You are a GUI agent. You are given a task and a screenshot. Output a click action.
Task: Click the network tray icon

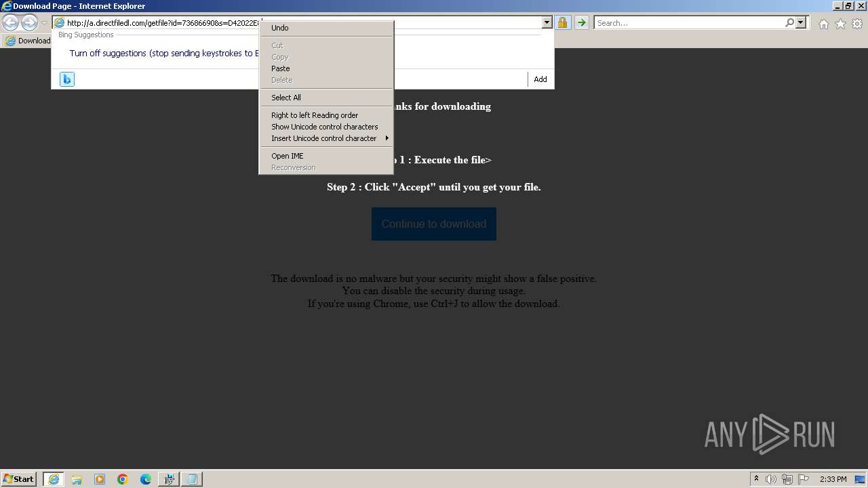tap(787, 479)
